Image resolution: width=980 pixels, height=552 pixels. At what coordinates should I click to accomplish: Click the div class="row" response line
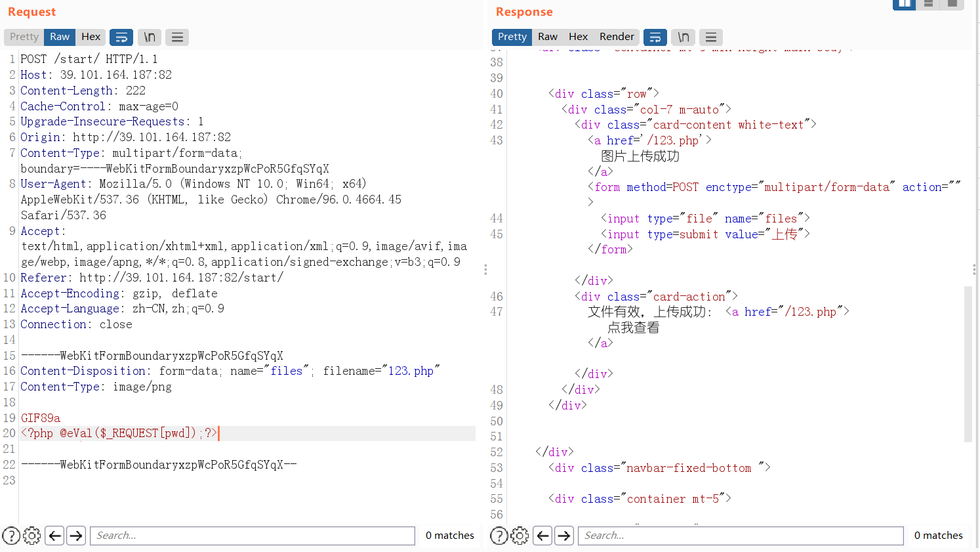click(604, 94)
